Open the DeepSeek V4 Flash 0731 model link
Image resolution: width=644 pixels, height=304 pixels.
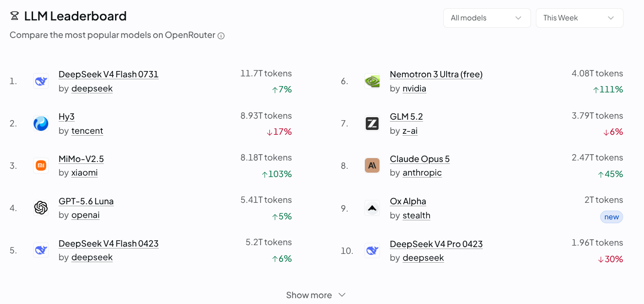click(x=109, y=74)
